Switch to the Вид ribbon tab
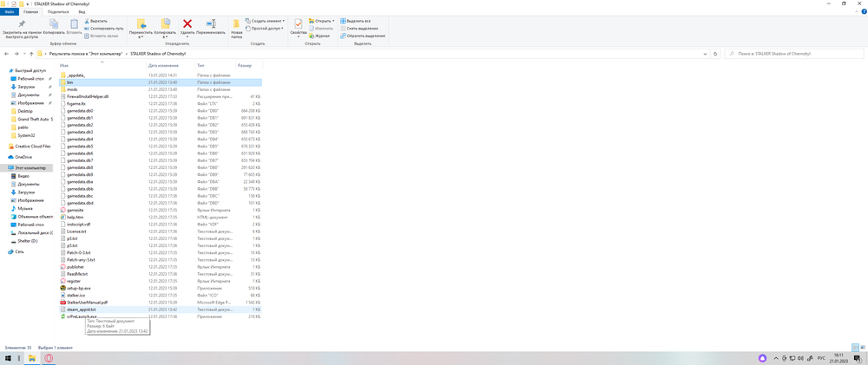Screen dimensions: 868x365 tap(82, 11)
